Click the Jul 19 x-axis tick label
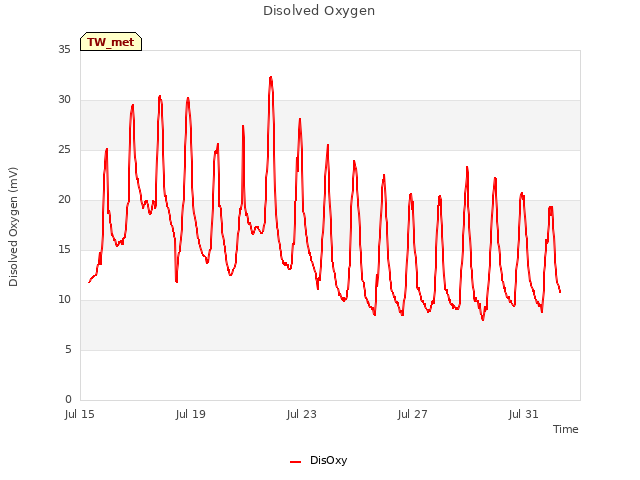The height and width of the screenshot is (480, 640). pos(191,414)
